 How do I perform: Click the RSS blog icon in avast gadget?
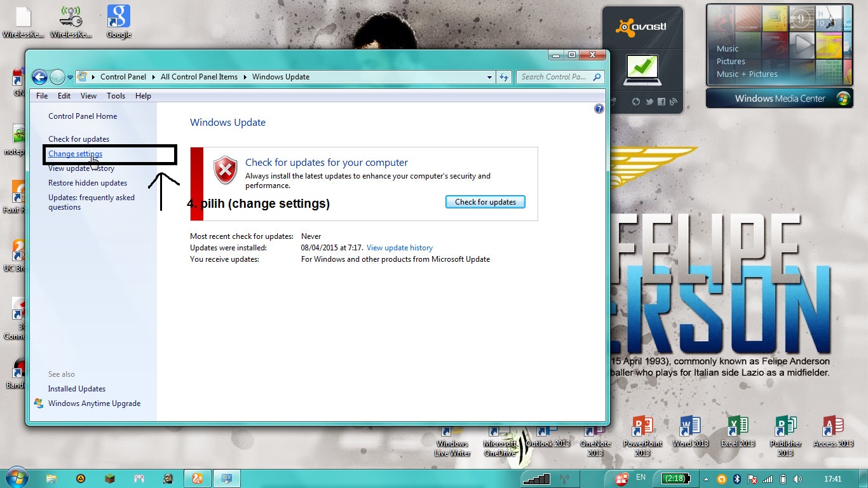point(674,102)
